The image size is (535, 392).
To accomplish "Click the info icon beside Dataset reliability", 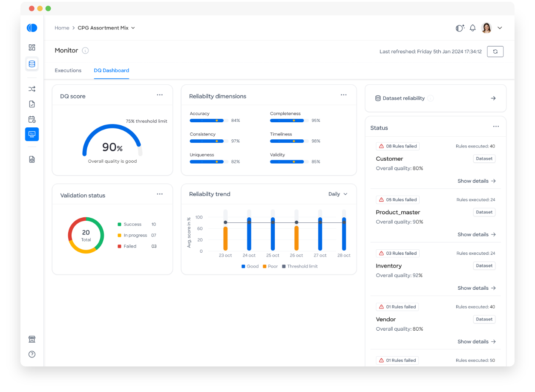I will (x=431, y=98).
